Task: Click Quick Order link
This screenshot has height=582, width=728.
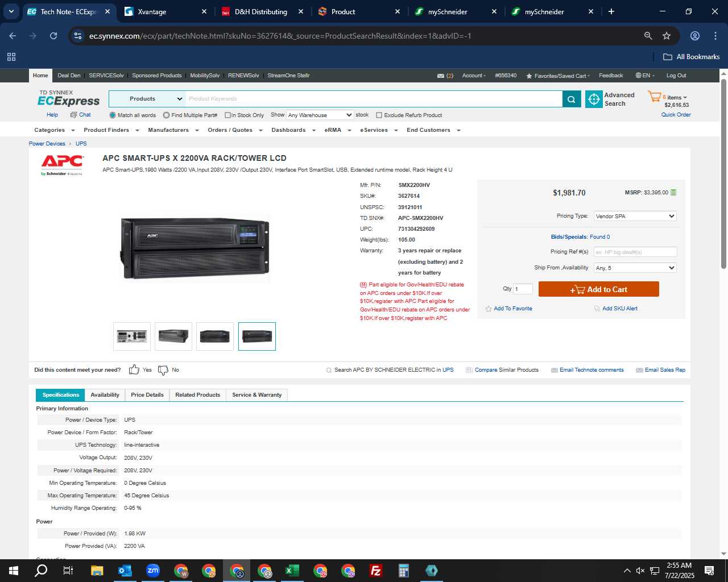Action: tap(676, 115)
